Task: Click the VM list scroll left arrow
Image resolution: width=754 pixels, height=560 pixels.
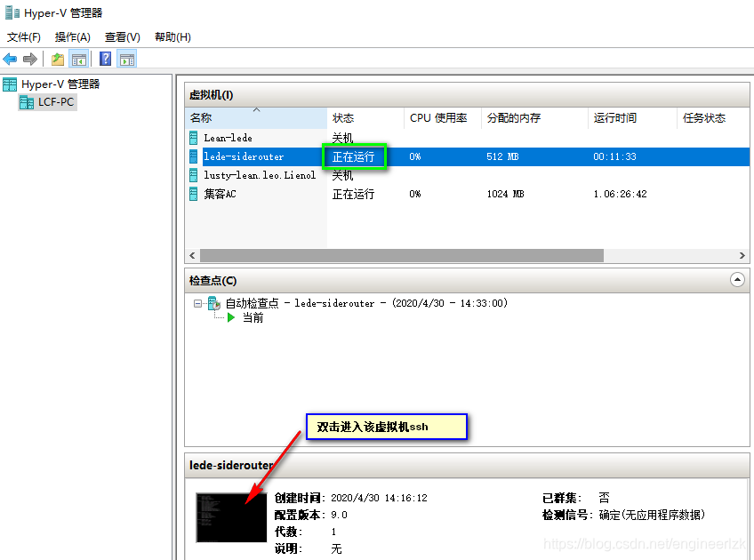Action: (192, 255)
